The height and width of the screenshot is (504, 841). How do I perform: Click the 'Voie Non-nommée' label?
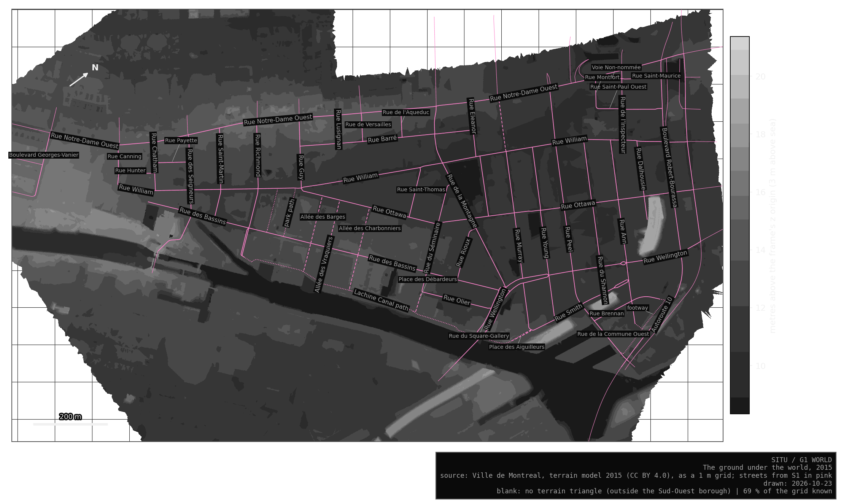coord(616,68)
